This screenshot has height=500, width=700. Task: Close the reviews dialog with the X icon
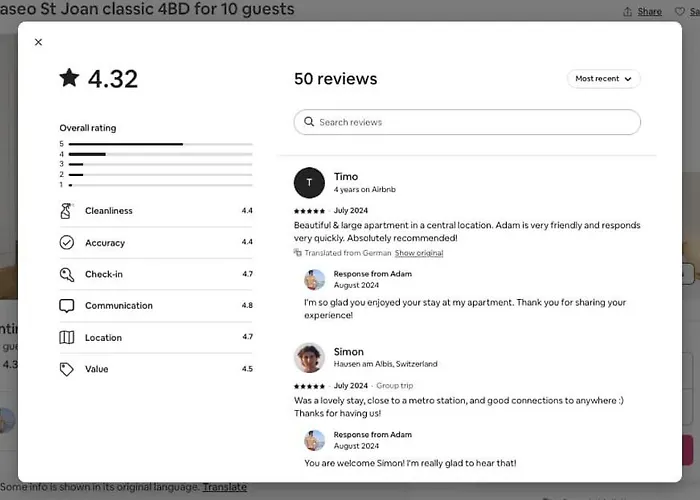click(38, 42)
